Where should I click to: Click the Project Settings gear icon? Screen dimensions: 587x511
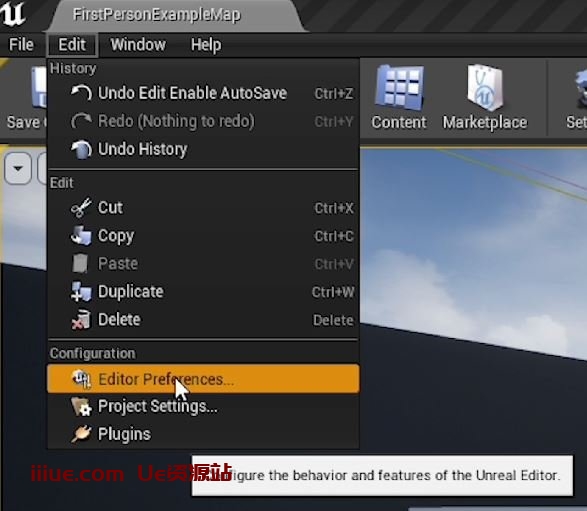coord(81,407)
